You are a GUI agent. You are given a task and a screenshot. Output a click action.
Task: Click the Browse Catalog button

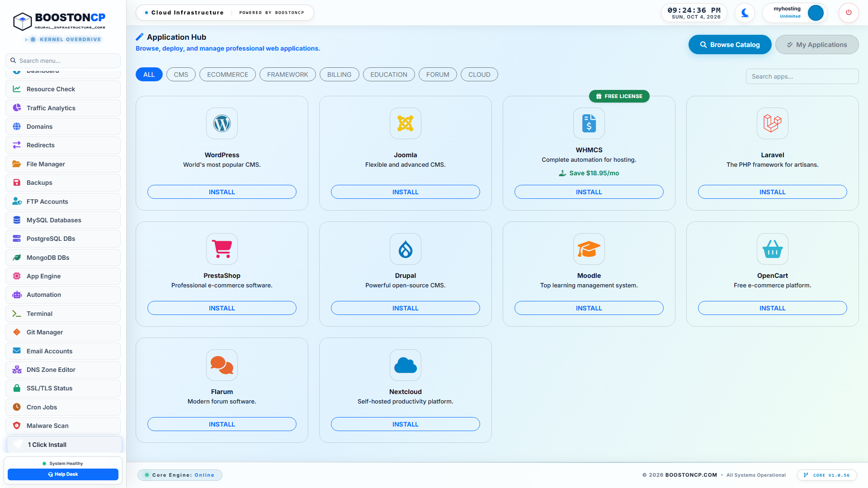tap(730, 45)
